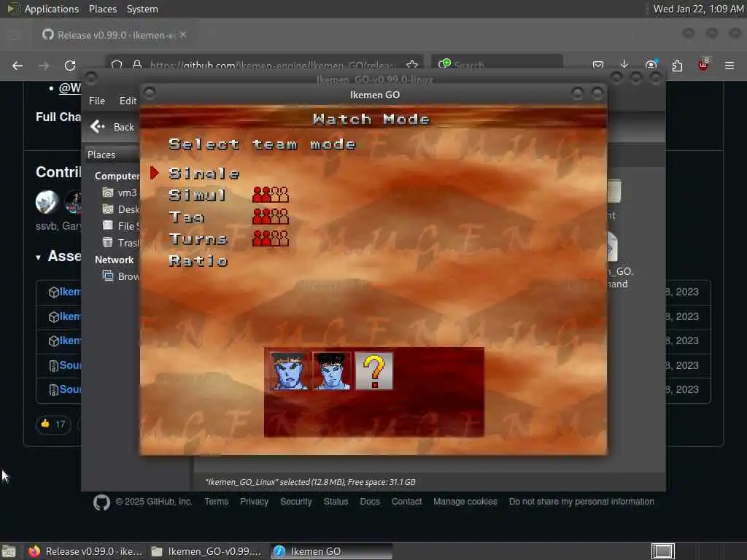Viewport: 747px width, 560px height.
Task: Open vm3 in file manager sidebar
Action: pos(120,192)
